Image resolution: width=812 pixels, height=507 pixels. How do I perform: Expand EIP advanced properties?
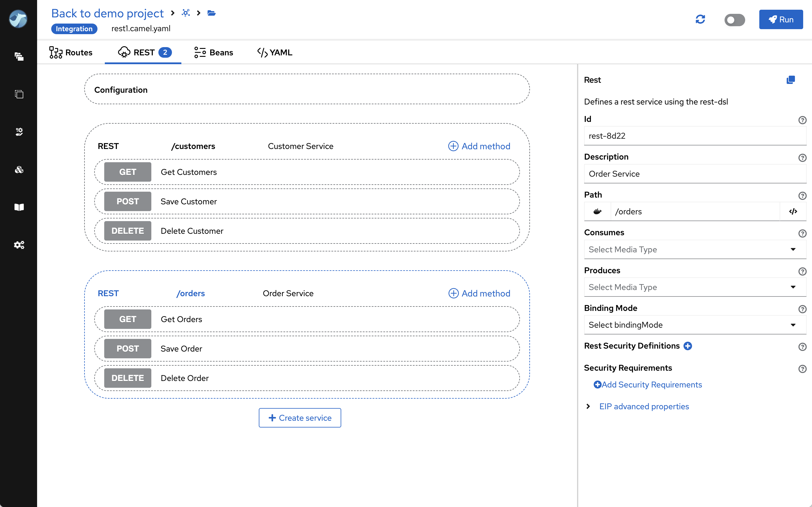tap(644, 406)
